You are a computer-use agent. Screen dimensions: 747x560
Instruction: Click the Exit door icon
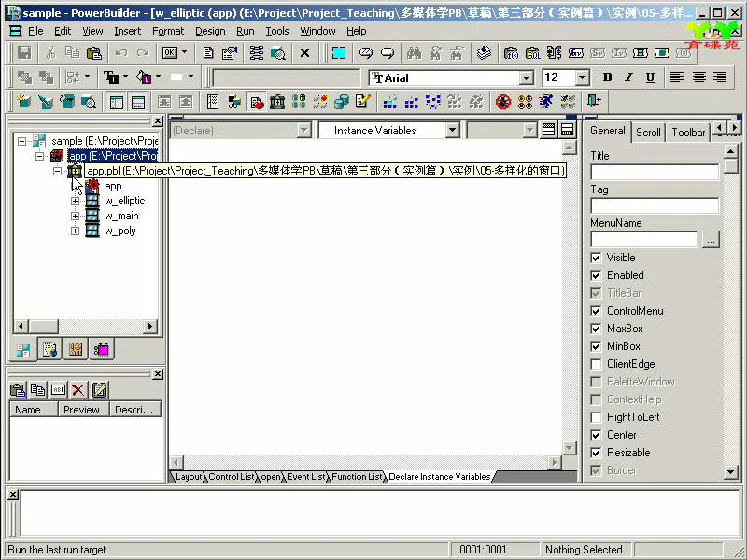pos(594,102)
